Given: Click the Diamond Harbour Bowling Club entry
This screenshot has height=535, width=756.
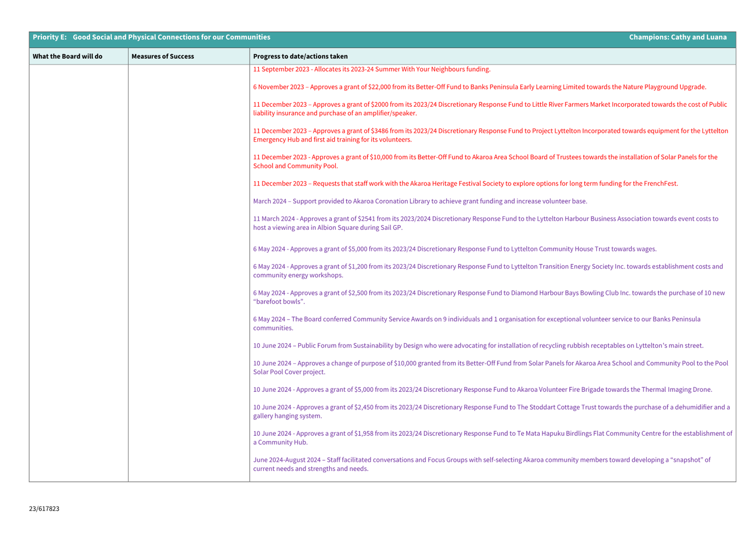Looking at the screenshot, I should [488, 297].
